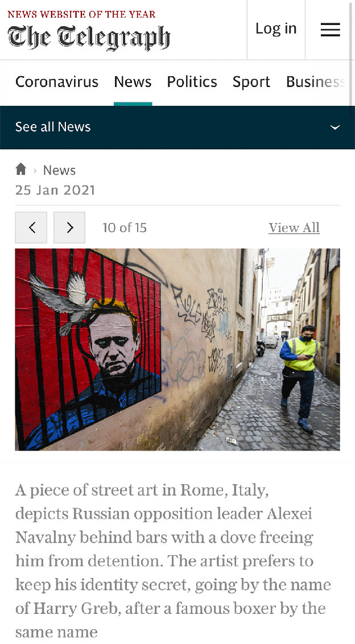Viewport: 355px width, 644px height.
Task: Click the 10 of 15 gallery counter
Action: pyautogui.click(x=125, y=228)
